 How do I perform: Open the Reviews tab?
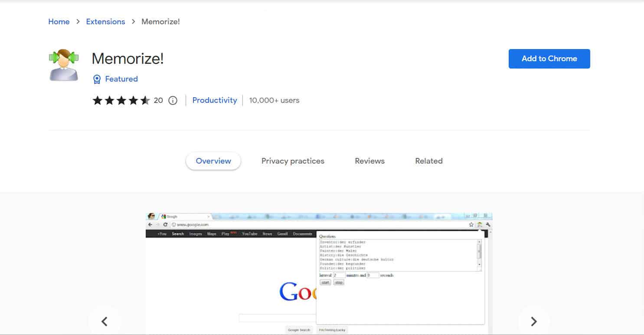pyautogui.click(x=369, y=161)
